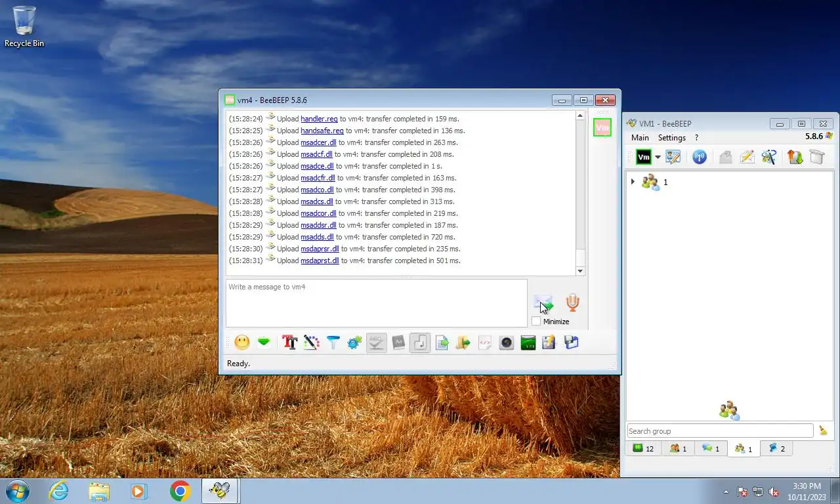Launch Google Chrome from taskbar

(180, 491)
